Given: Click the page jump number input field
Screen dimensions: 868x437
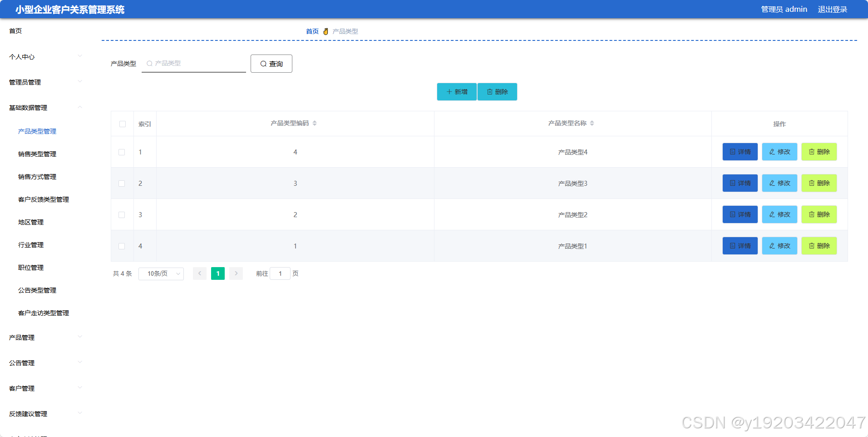Looking at the screenshot, I should coord(280,273).
